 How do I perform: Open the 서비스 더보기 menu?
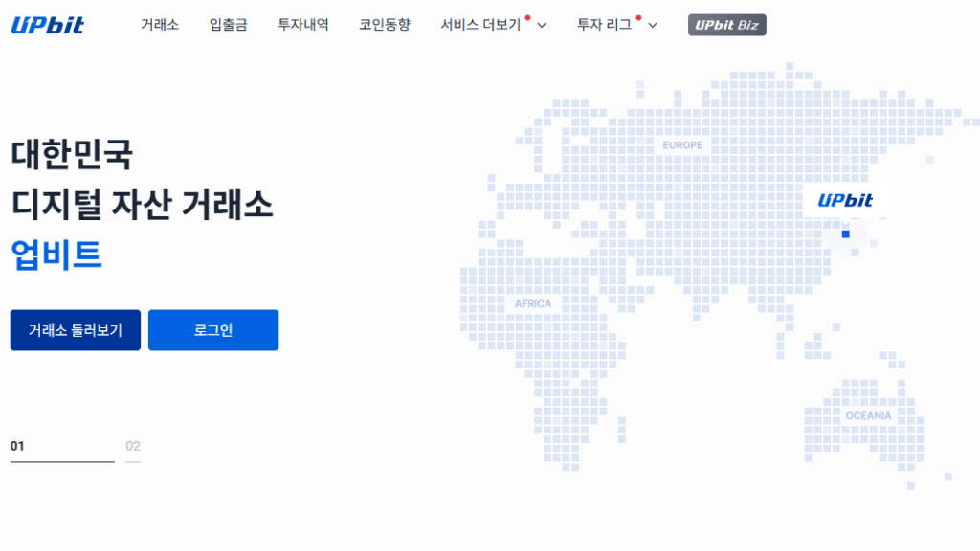(x=480, y=25)
